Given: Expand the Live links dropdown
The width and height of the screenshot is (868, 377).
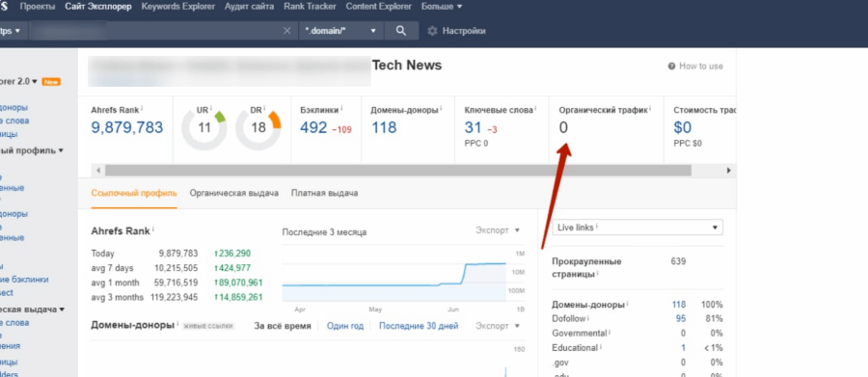Looking at the screenshot, I should [637, 228].
